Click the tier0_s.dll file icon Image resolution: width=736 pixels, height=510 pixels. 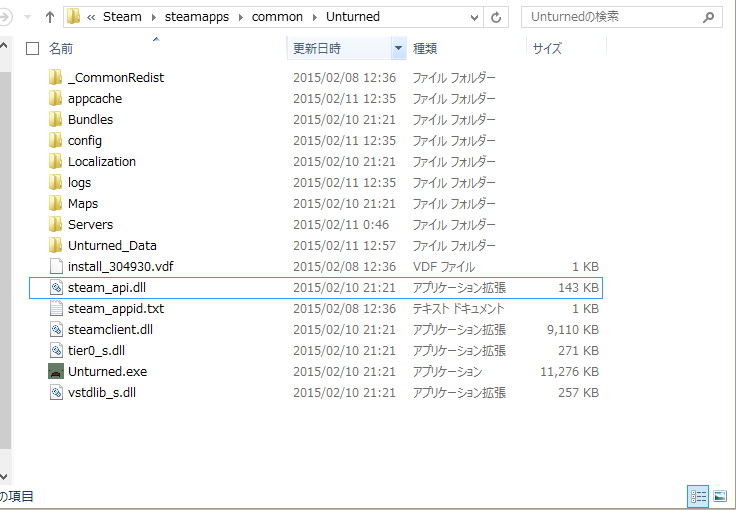56,350
